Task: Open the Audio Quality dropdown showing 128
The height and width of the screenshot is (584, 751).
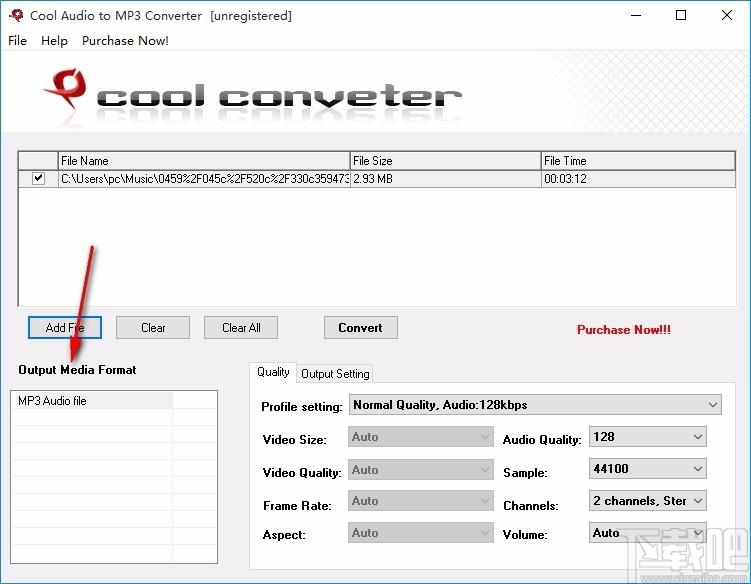Action: 648,437
